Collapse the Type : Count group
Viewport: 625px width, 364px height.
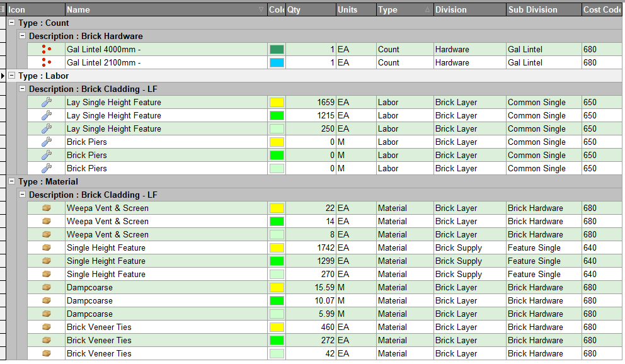[12, 23]
